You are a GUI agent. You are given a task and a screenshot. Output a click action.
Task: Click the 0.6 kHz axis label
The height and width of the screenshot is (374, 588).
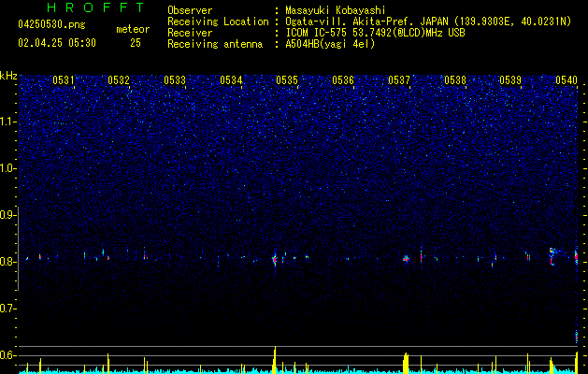pos(8,355)
